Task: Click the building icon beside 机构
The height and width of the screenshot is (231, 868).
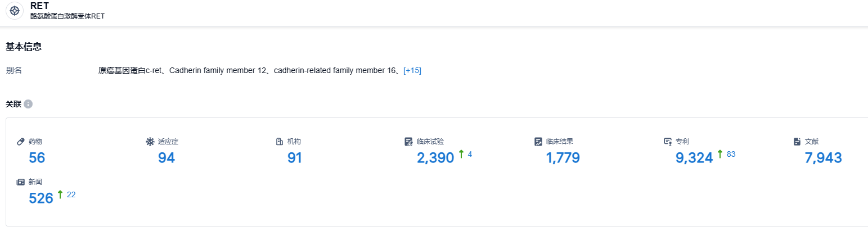Action: click(x=280, y=142)
